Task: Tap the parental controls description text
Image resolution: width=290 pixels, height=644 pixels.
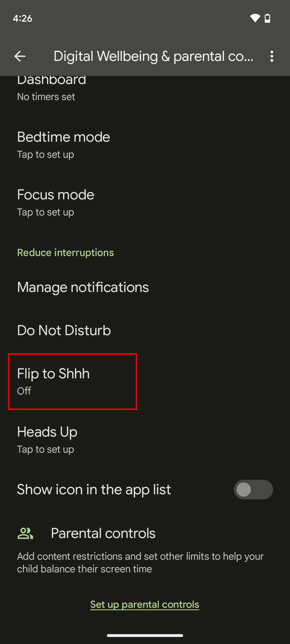Action: click(140, 562)
